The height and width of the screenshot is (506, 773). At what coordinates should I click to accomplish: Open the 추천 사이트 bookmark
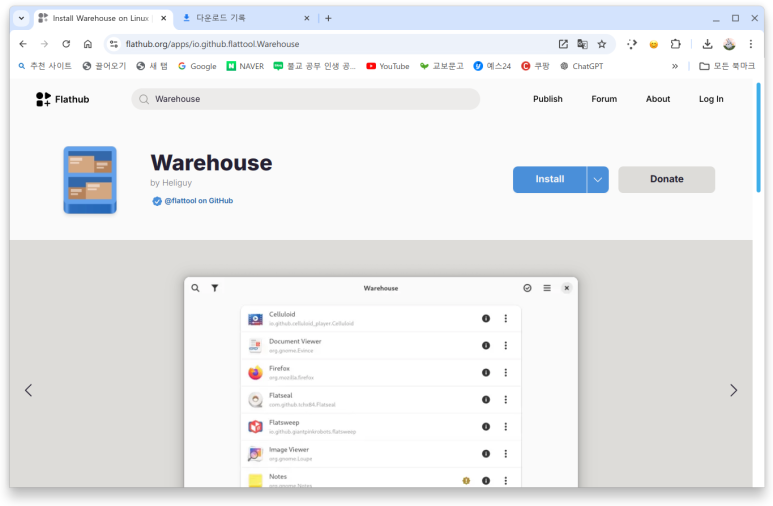(x=45, y=66)
